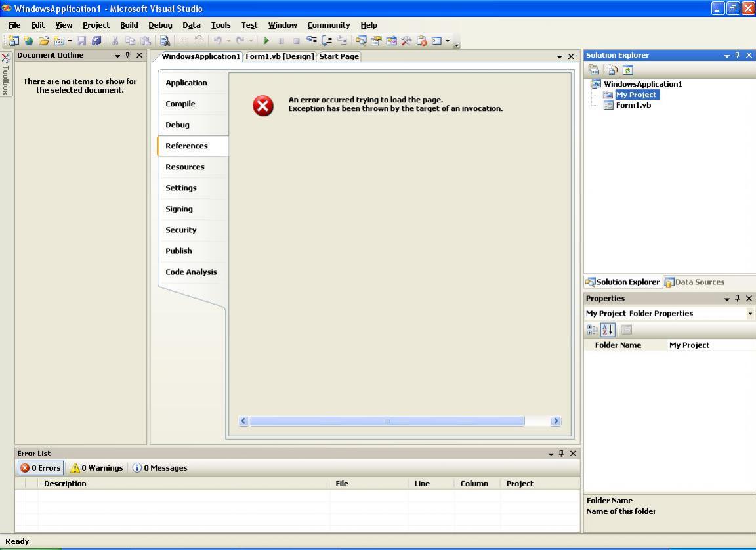
Task: Open My Project Folder Properties combo box
Action: point(669,313)
